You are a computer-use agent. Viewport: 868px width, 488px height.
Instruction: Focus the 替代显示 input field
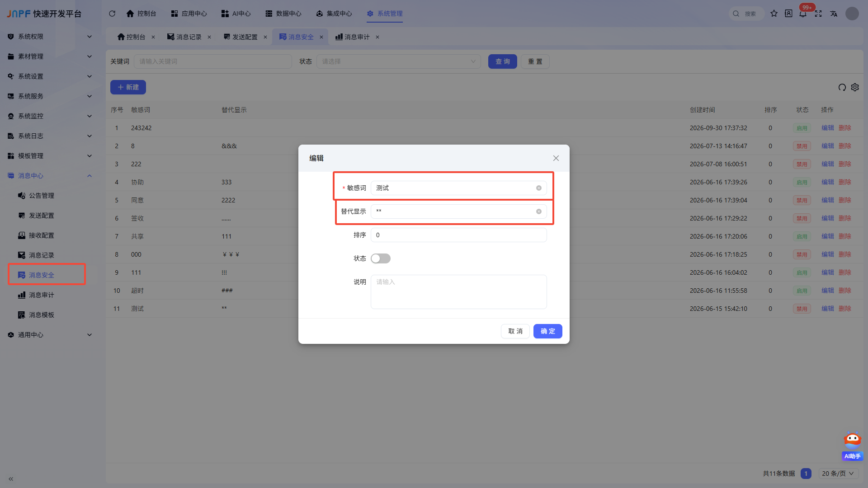459,211
